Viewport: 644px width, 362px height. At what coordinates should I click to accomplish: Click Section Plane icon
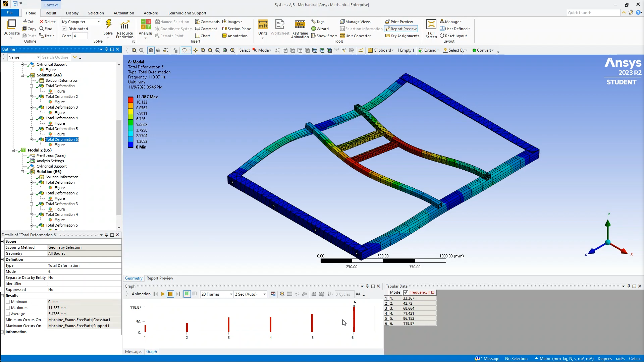(x=225, y=29)
